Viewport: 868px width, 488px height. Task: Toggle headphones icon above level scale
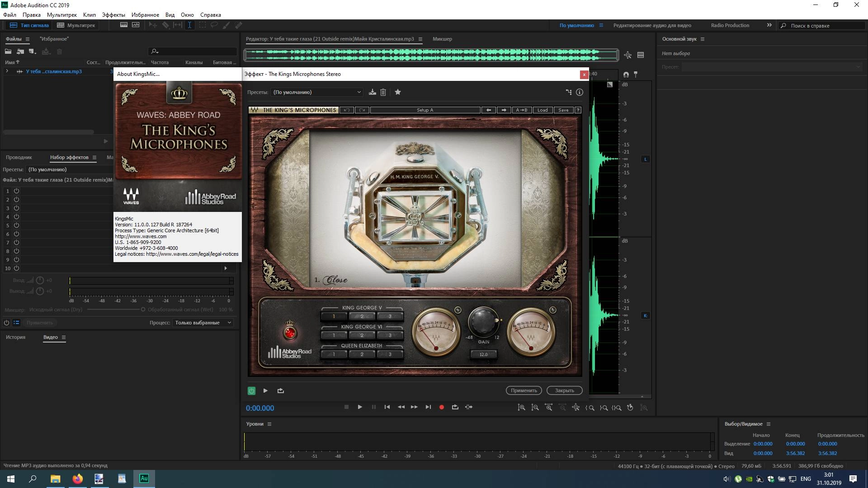pyautogui.click(x=626, y=74)
